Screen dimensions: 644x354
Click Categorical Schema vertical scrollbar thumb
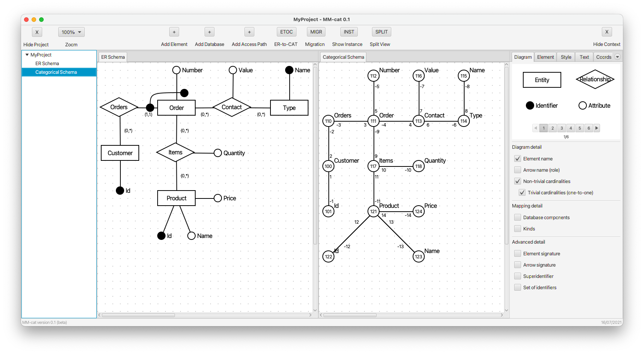coord(506,156)
